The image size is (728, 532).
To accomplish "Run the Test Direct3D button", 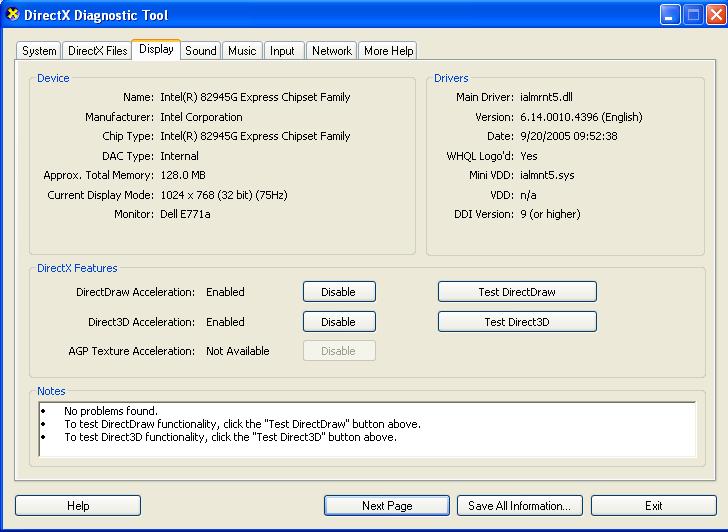I will tap(516, 322).
